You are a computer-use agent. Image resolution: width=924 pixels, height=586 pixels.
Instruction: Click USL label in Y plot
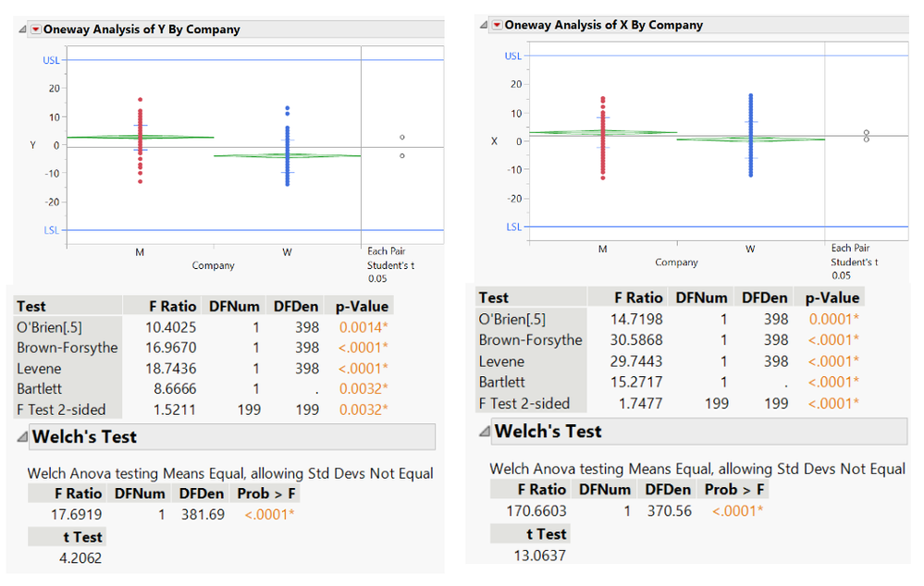51,60
